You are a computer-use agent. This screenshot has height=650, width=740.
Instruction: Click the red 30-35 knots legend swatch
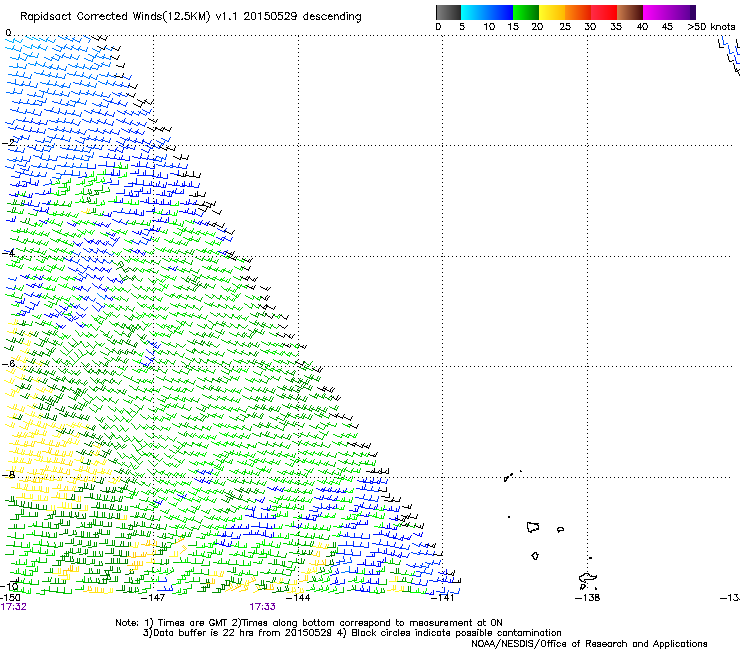click(x=604, y=12)
